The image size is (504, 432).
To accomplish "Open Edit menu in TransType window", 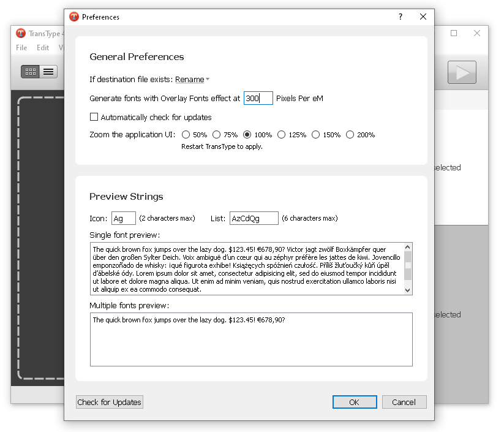I will point(43,48).
